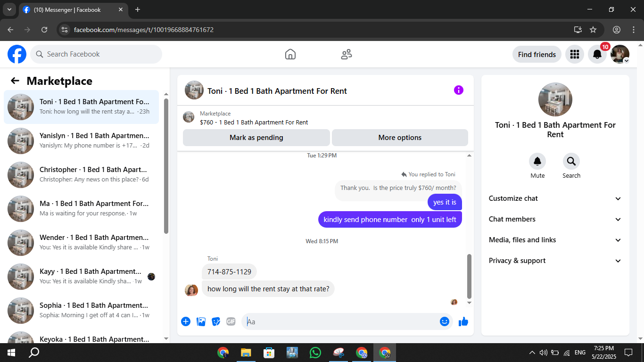The height and width of the screenshot is (362, 644).
Task: Click the Search magnifier in chat panel
Action: [x=571, y=162]
